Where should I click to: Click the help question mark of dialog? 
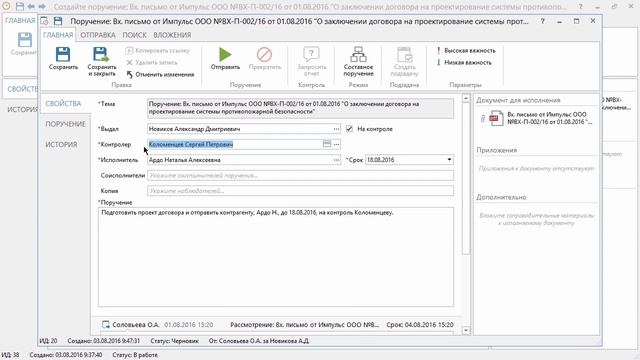point(542,21)
